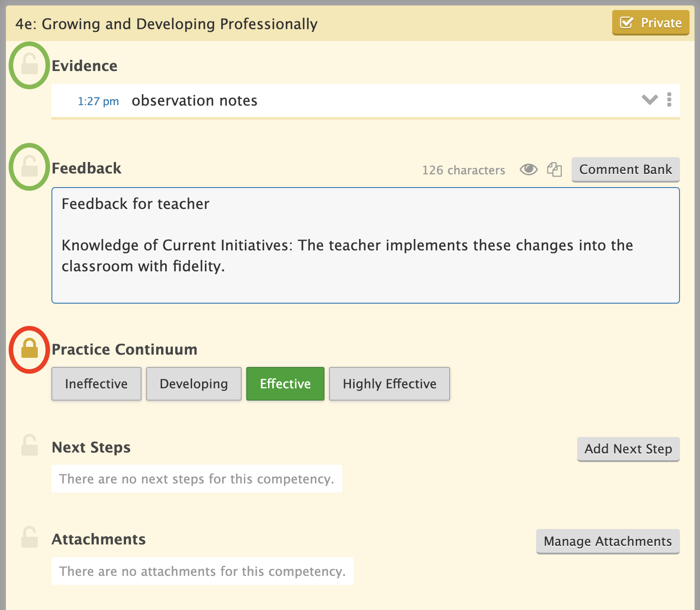Viewport: 700px width, 610px height.
Task: Open the Comment Bank
Action: [625, 170]
